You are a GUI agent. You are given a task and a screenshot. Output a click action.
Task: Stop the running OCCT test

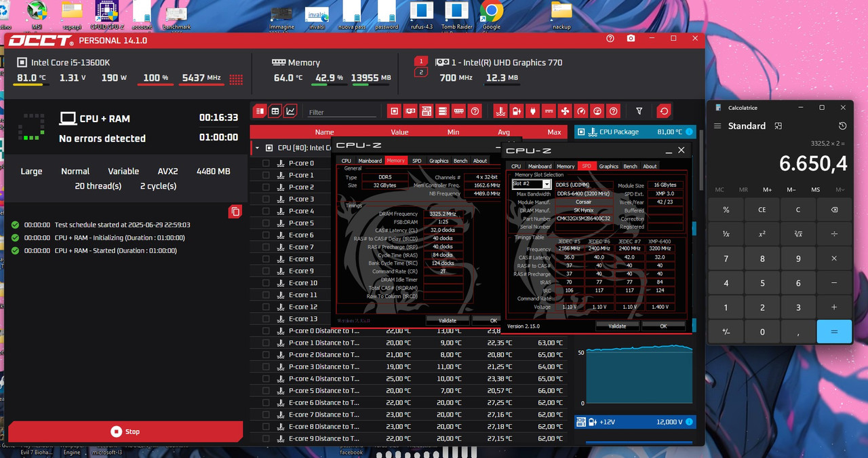point(125,432)
